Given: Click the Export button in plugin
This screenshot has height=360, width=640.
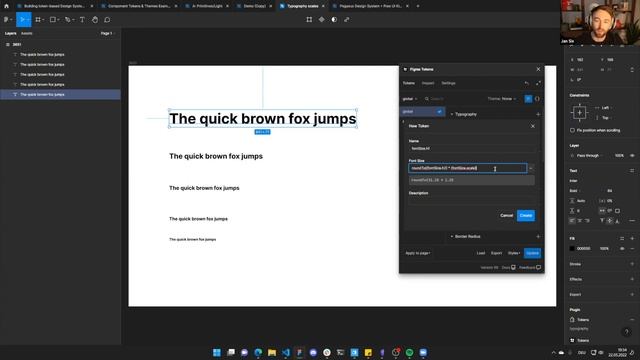Looking at the screenshot, I should pos(496,253).
